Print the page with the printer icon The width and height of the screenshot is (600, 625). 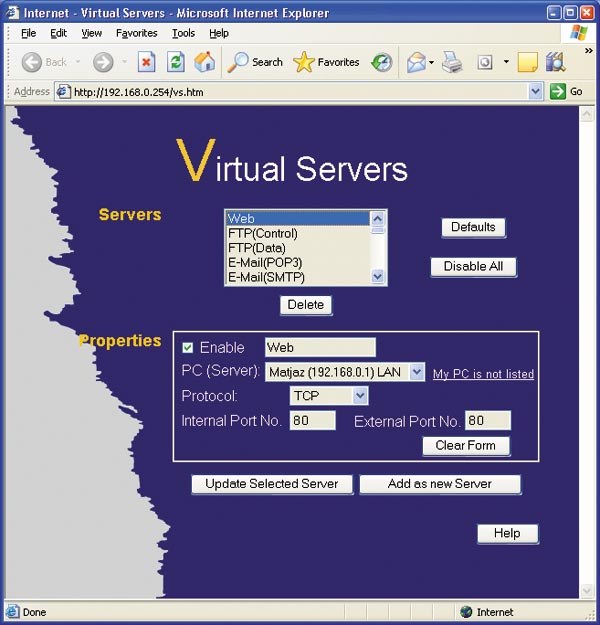pyautogui.click(x=452, y=62)
